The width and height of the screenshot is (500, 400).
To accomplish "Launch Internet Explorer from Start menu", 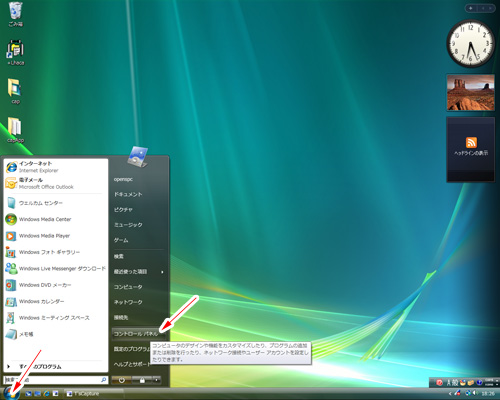I will point(56,167).
